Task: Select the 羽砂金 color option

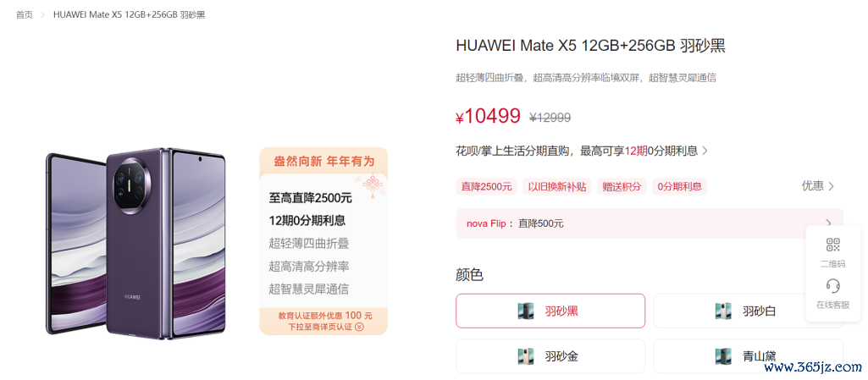Action: coord(550,356)
